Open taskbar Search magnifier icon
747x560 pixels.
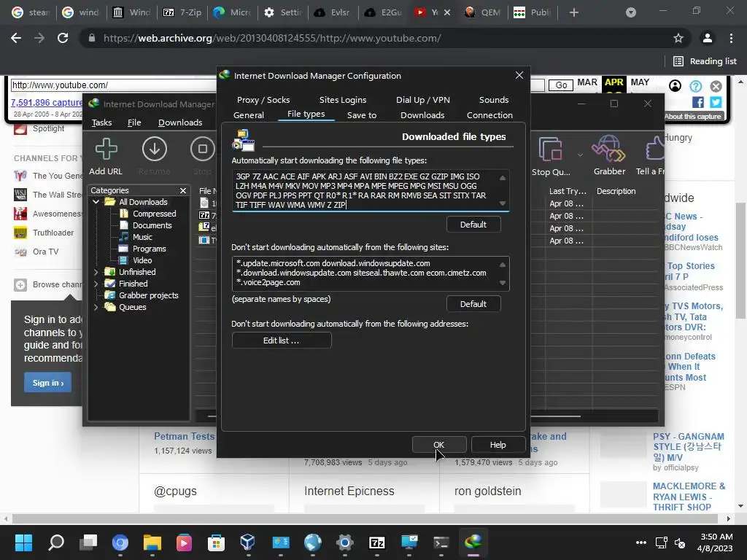click(56, 542)
